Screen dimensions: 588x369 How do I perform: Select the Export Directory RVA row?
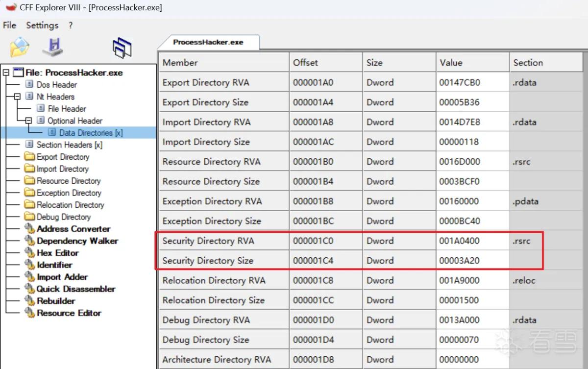pos(371,82)
